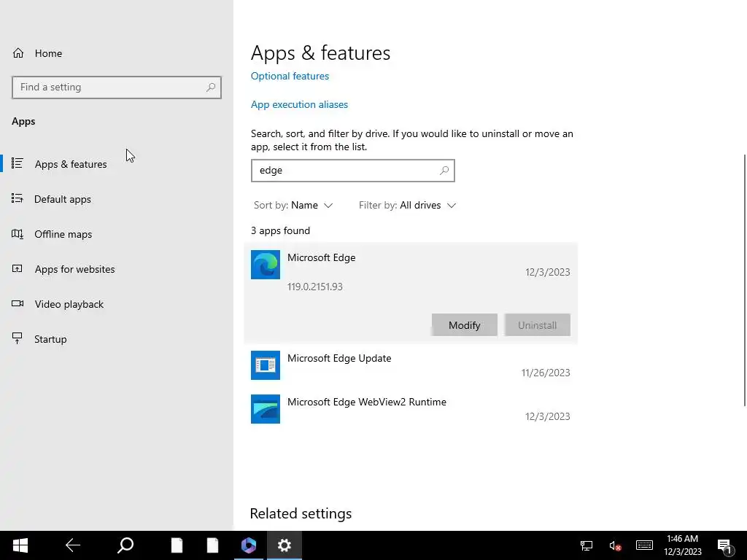The image size is (747, 560).
Task: Click the Default apps sidebar icon
Action: point(18,198)
